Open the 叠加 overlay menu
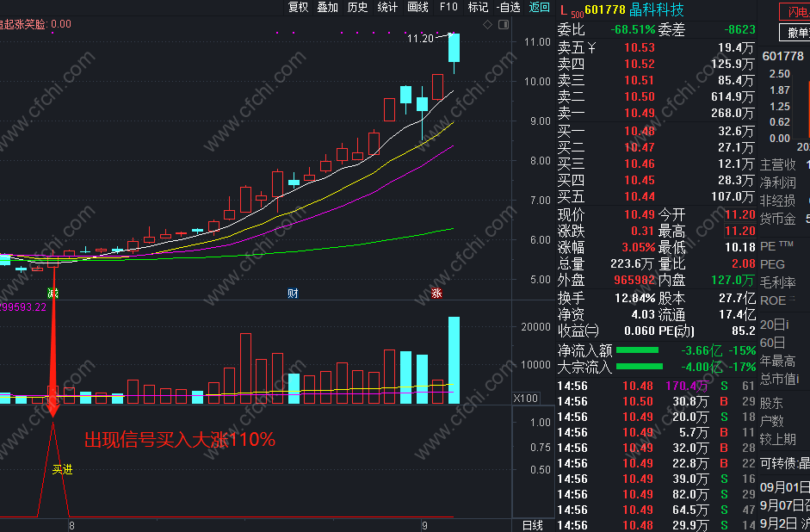 [327, 7]
